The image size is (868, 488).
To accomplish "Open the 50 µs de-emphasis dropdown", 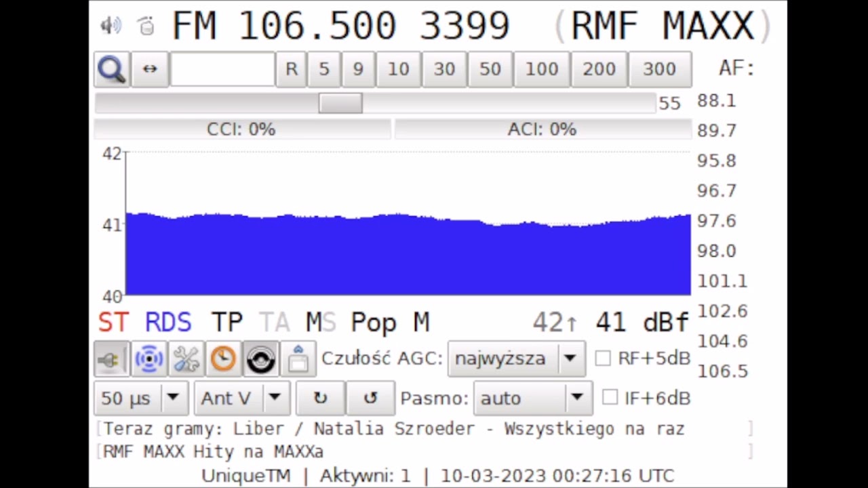I will coord(141,398).
